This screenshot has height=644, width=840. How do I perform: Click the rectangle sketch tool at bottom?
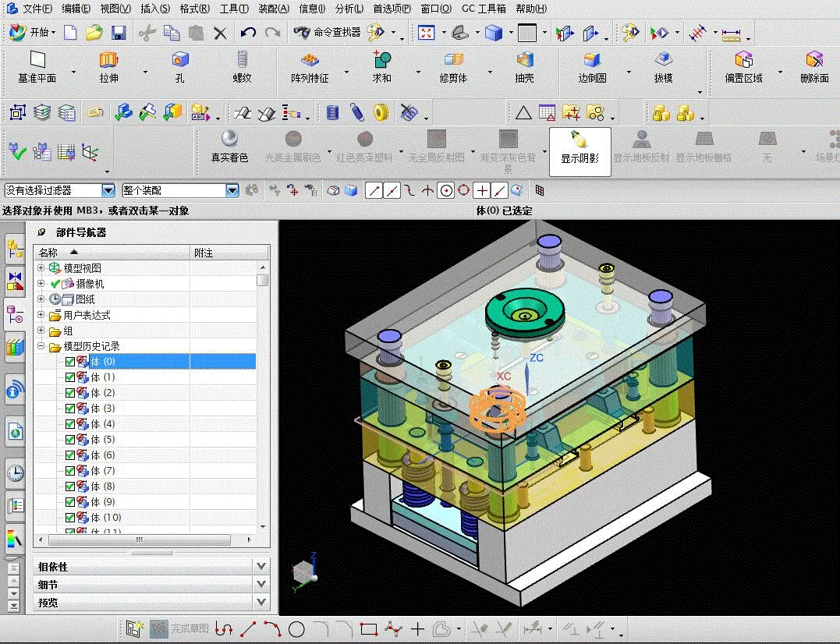click(x=369, y=629)
